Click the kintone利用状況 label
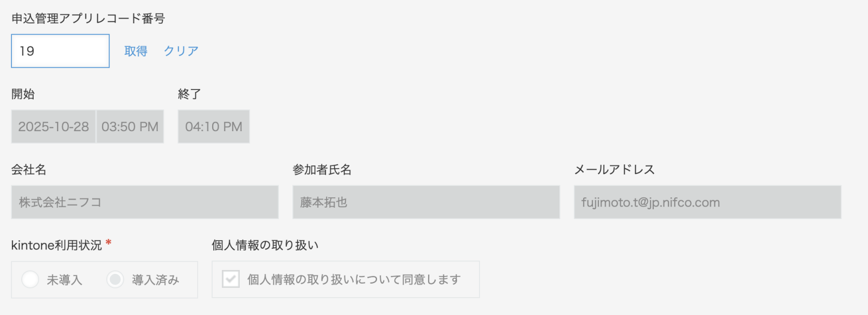Screen dimensions: 868x315 tap(56, 245)
